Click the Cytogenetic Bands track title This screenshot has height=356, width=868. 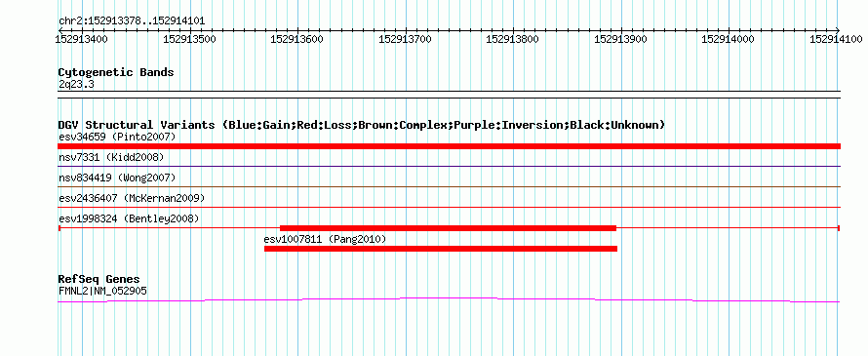point(116,72)
